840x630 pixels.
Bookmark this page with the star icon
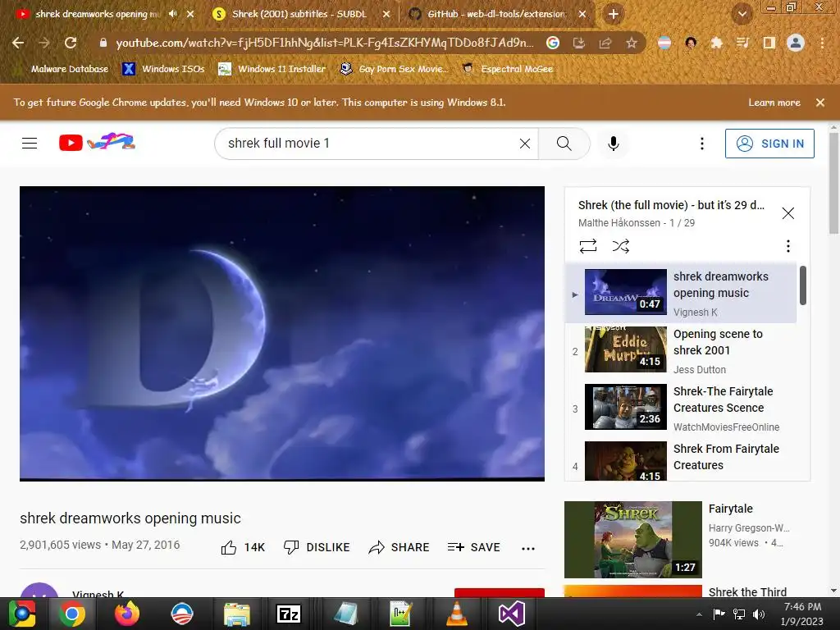[x=632, y=43]
